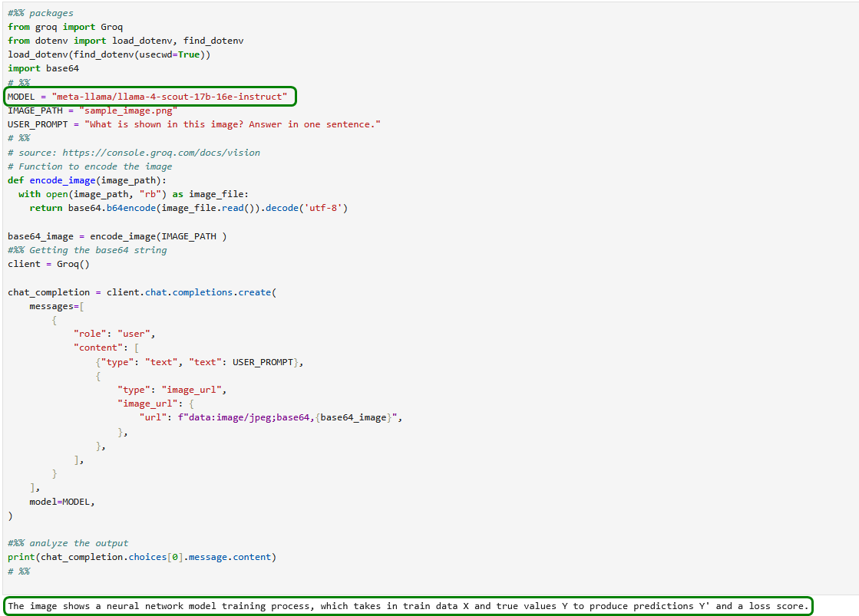Image resolution: width=859 pixels, height=616 pixels.
Task: Click the "role": "user" entry
Action: tap(114, 334)
